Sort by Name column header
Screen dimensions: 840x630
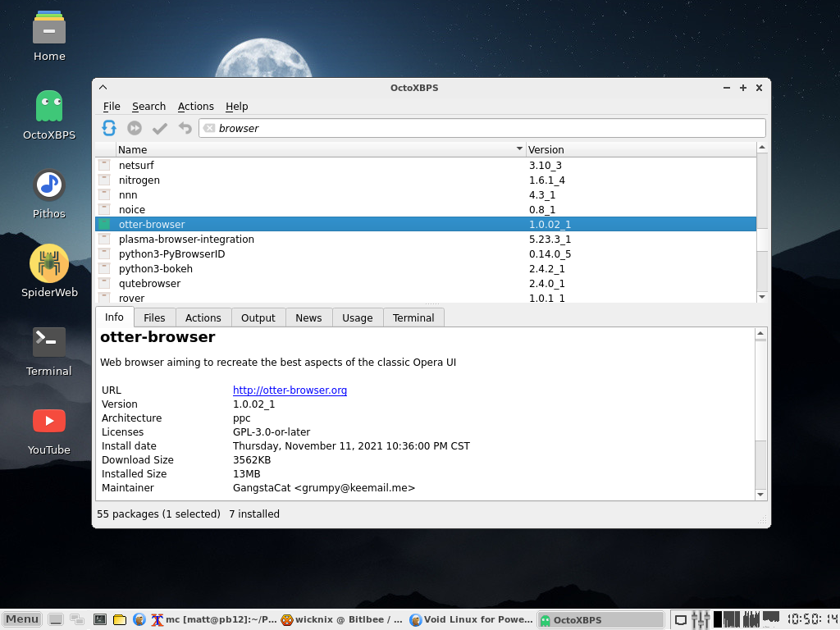[x=321, y=149]
